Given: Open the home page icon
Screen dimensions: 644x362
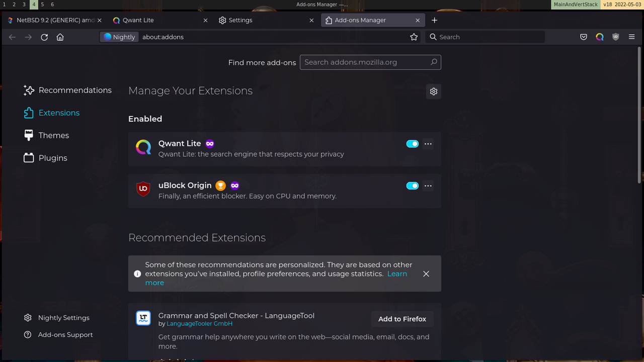Looking at the screenshot, I should click(x=60, y=37).
